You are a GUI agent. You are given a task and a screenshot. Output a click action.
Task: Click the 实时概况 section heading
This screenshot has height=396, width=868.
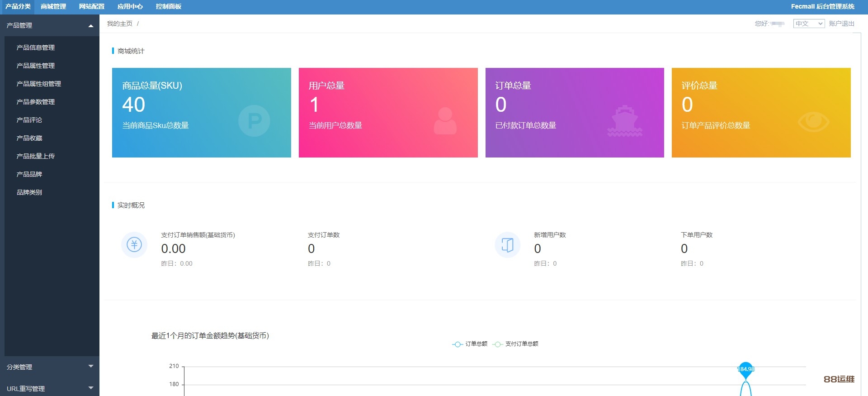click(131, 205)
